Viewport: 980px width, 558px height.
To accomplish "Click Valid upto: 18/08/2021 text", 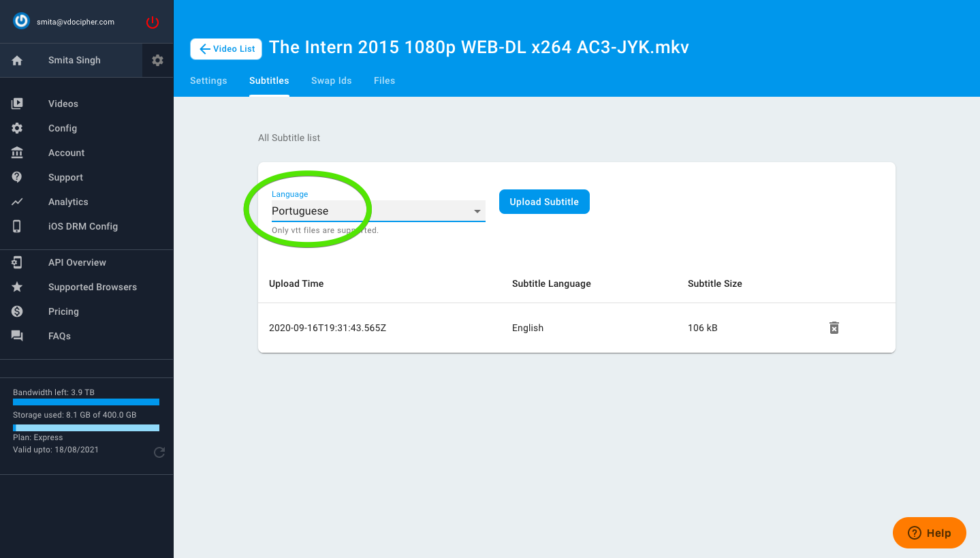I will [x=56, y=450].
